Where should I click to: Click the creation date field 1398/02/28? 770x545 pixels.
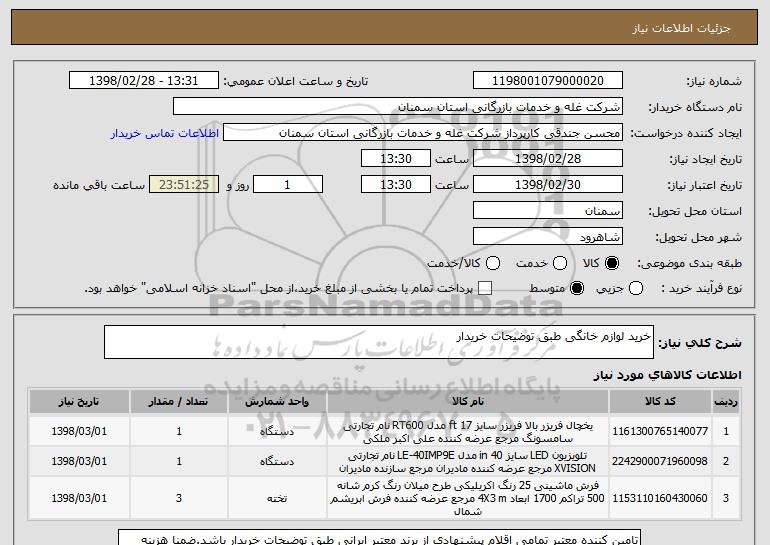548,159
